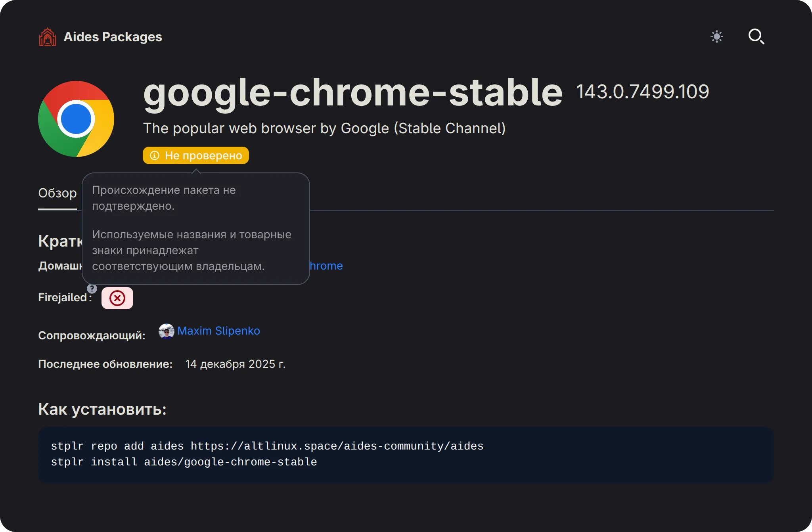The width and height of the screenshot is (812, 532).
Task: Click the Aides Packages red logo icon
Action: click(x=48, y=37)
